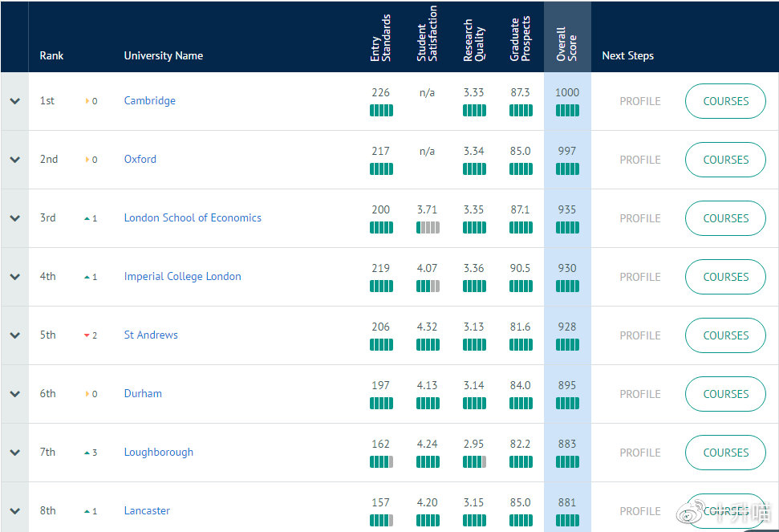Sort by the Overall Score column header
The image size is (779, 532).
[x=567, y=43]
